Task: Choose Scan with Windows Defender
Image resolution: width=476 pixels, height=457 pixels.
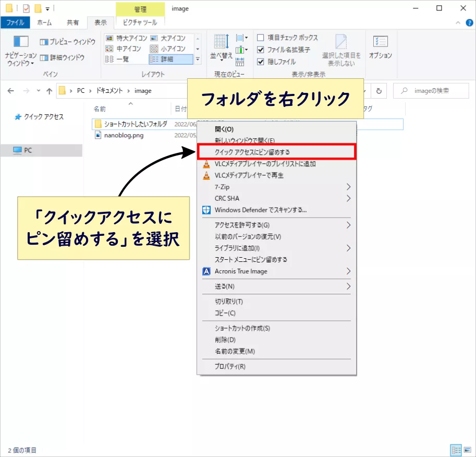Action: click(276, 210)
